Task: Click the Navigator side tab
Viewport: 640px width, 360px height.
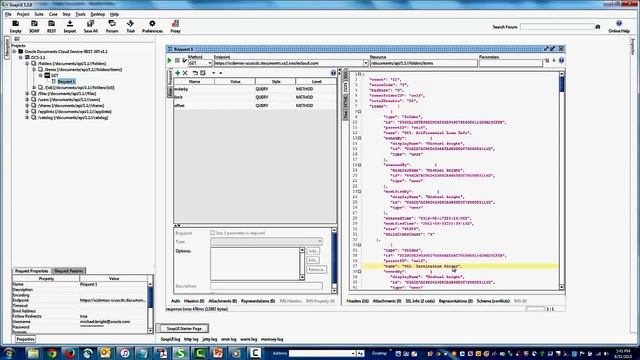Action: pyautogui.click(x=6, y=48)
